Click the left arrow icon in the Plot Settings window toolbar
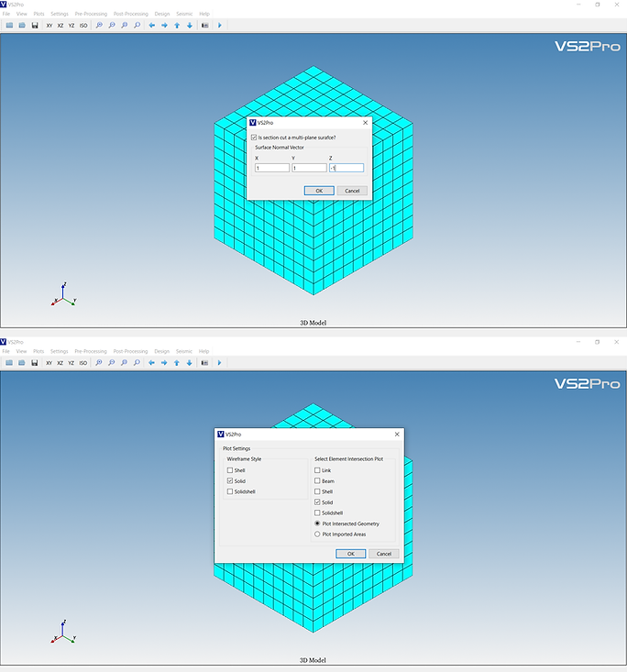Viewport: 627px width, 672px height. point(151,362)
